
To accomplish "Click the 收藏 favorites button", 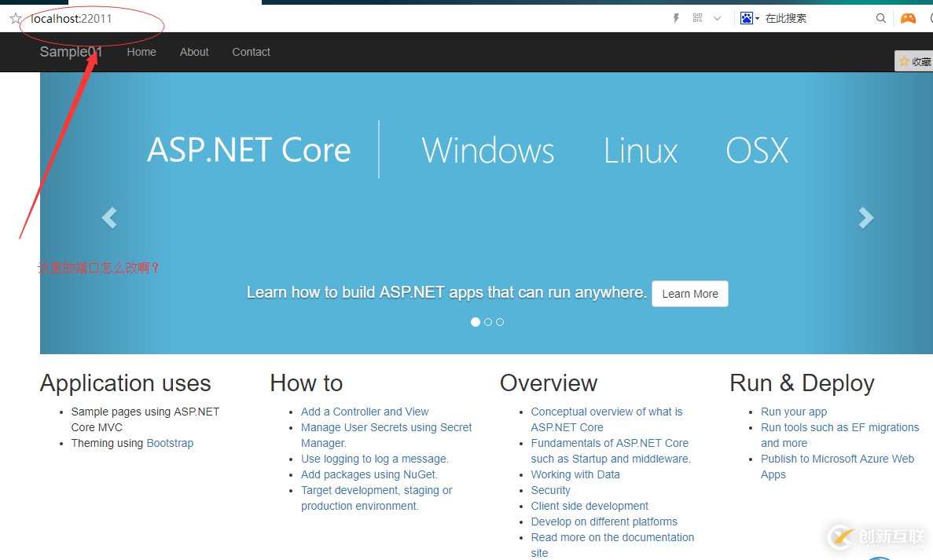I will [915, 61].
